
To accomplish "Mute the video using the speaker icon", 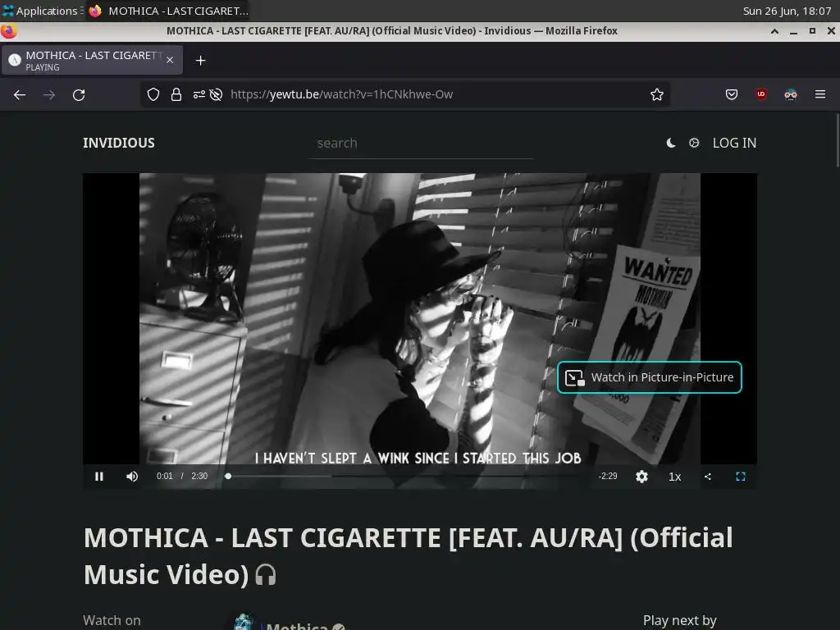I will 132,477.
